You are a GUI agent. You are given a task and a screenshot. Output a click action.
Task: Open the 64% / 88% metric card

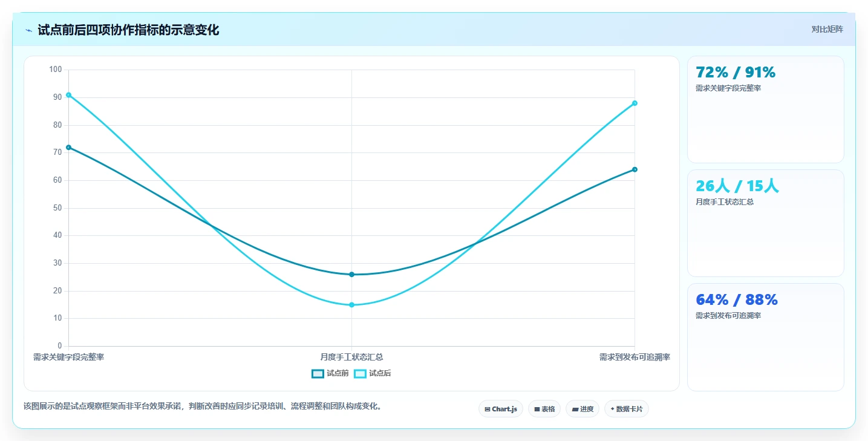pyautogui.click(x=765, y=337)
